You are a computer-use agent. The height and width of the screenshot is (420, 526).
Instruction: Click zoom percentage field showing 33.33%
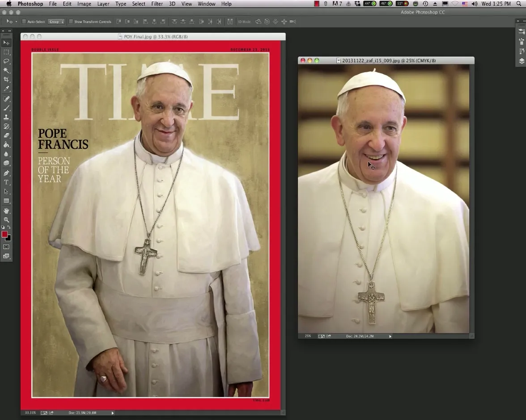pyautogui.click(x=30, y=413)
